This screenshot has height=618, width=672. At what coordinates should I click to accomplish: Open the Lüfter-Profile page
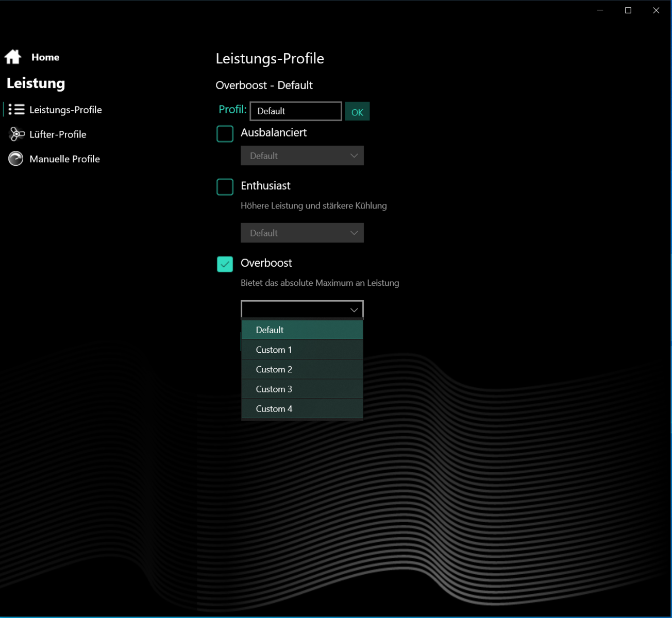tap(58, 134)
